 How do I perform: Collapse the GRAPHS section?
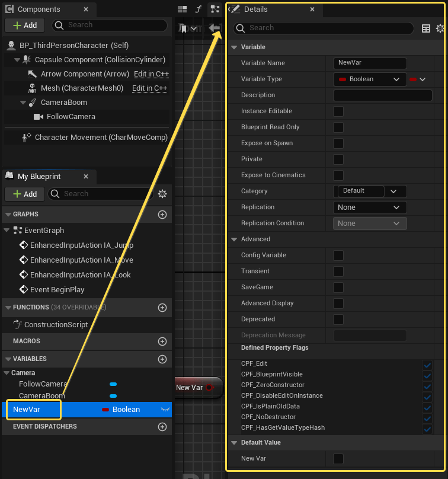pyautogui.click(x=8, y=215)
